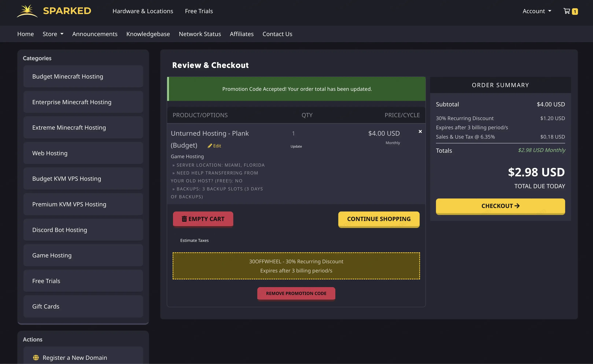Go to Contact Us
Screen dimensions: 593x364
tap(277, 34)
